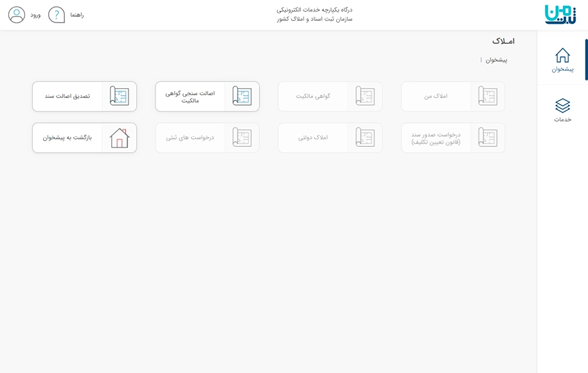The width and height of the screenshot is (588, 373).
Task: Click the icon on درخواست صدور سند card
Action: click(488, 137)
